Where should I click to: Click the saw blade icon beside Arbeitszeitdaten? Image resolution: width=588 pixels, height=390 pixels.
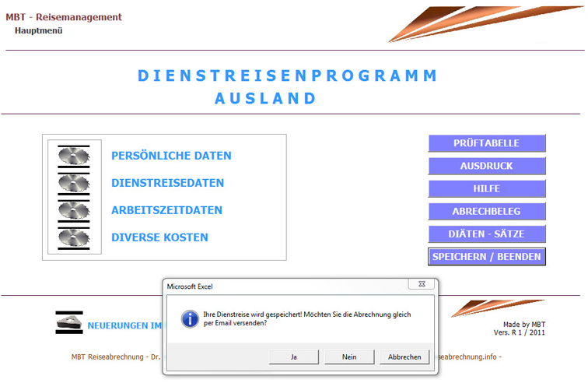tap(74, 210)
